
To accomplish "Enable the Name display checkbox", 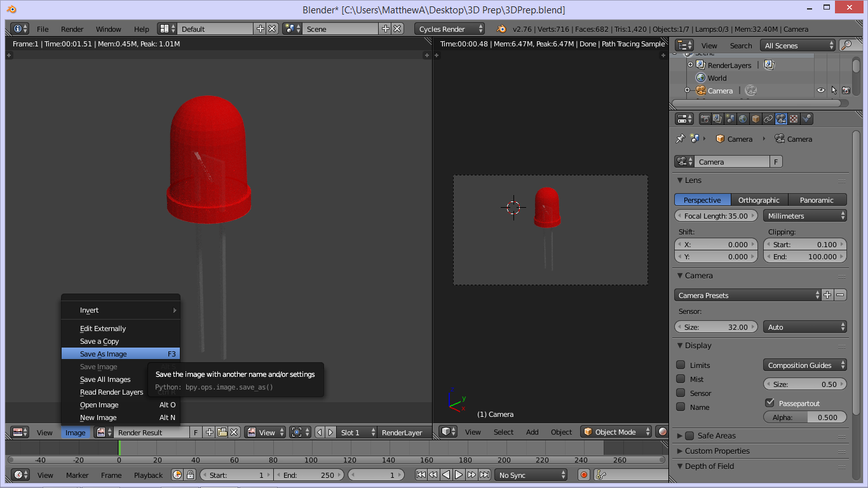I will coord(681,407).
